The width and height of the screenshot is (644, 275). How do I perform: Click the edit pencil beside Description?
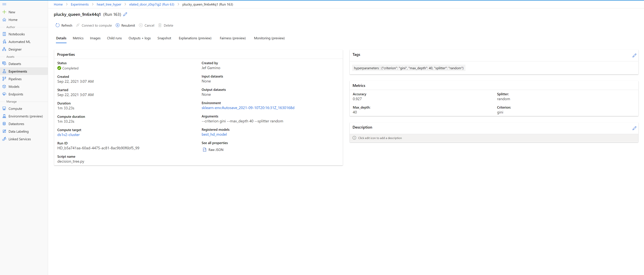(x=635, y=128)
